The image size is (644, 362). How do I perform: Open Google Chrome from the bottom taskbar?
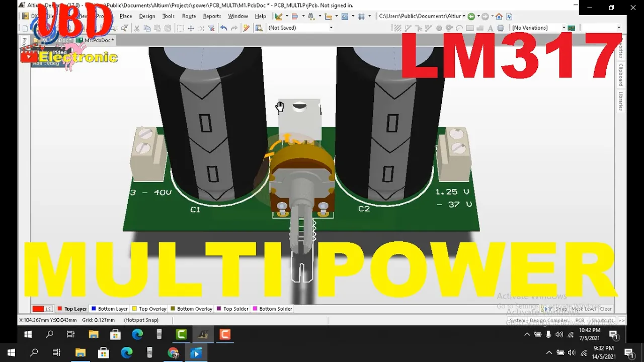coord(173,353)
